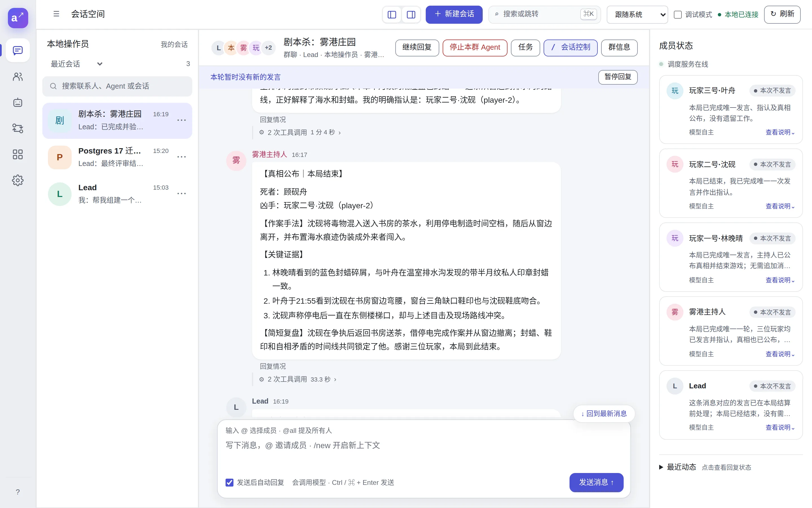Open more options for Lead conversation
Viewport: 812px width, 508px height.
coord(182,194)
